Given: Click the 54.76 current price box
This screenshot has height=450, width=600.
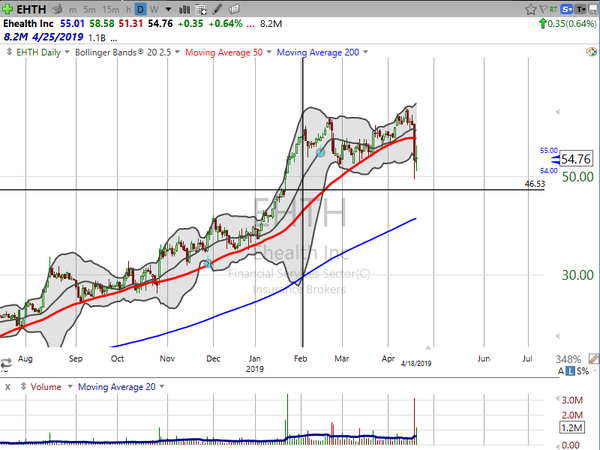Looking at the screenshot, I should coord(576,159).
